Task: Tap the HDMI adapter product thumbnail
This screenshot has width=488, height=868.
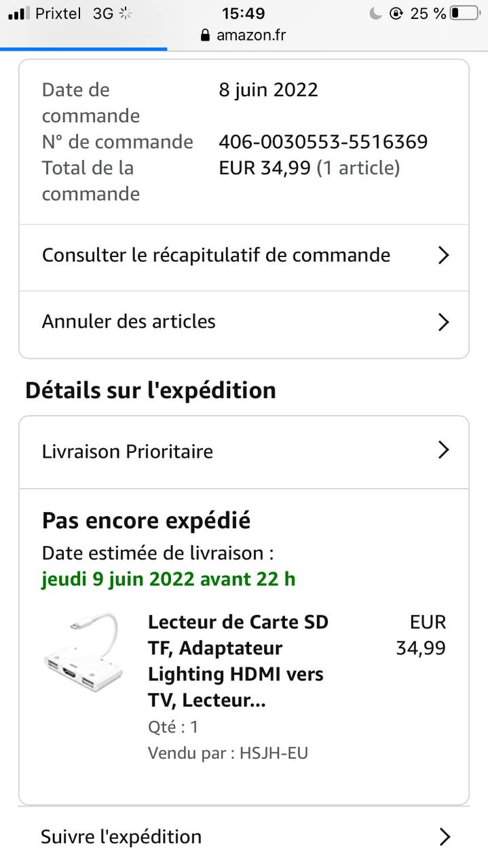Action: click(x=83, y=652)
